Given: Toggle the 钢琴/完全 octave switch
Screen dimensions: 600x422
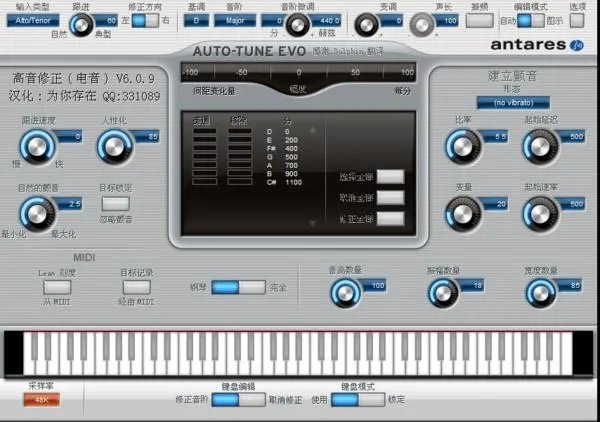Looking at the screenshot, I should pyautogui.click(x=238, y=287).
